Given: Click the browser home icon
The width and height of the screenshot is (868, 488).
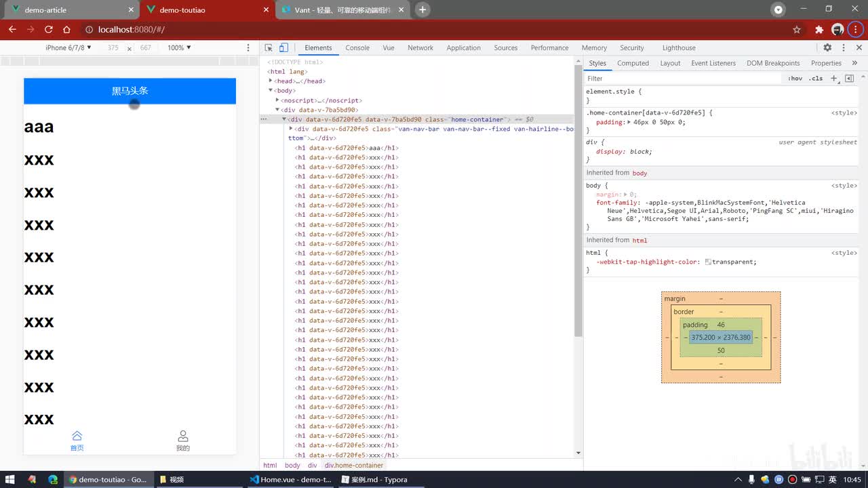Looking at the screenshot, I should point(66,30).
